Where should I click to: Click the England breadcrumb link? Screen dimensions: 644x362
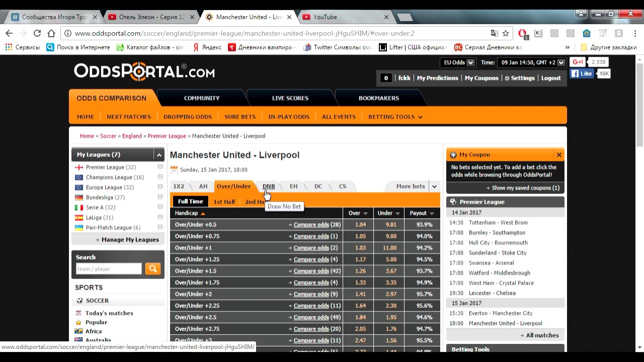click(x=132, y=136)
